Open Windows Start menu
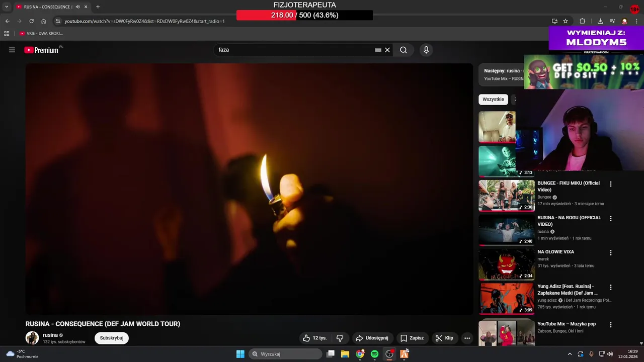The height and width of the screenshot is (362, 644). click(240, 354)
